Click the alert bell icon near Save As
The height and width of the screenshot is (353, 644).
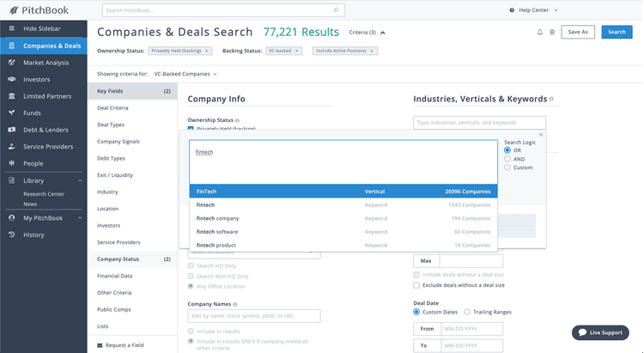(540, 32)
